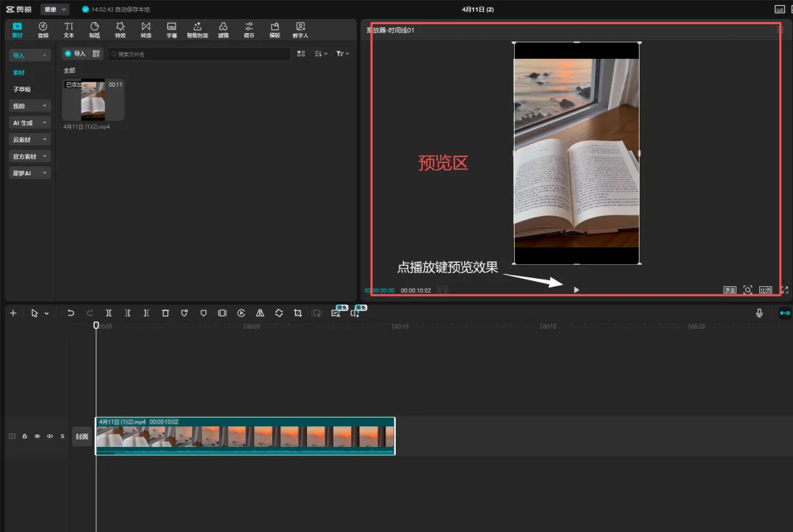Undo the last action
This screenshot has height=532, width=793.
click(70, 313)
